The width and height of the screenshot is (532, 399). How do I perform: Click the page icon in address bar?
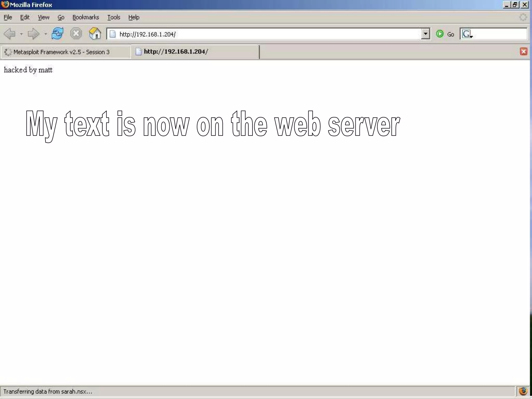point(113,34)
